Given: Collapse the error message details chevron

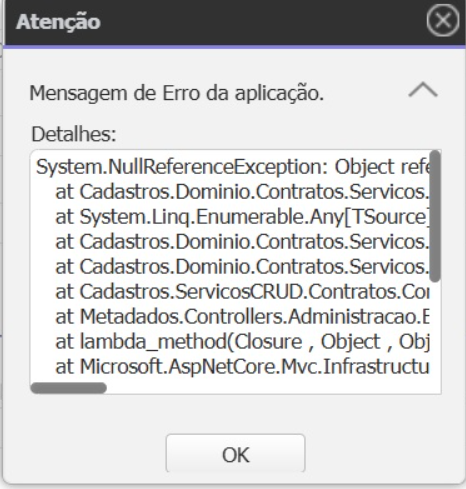Looking at the screenshot, I should pos(423,90).
